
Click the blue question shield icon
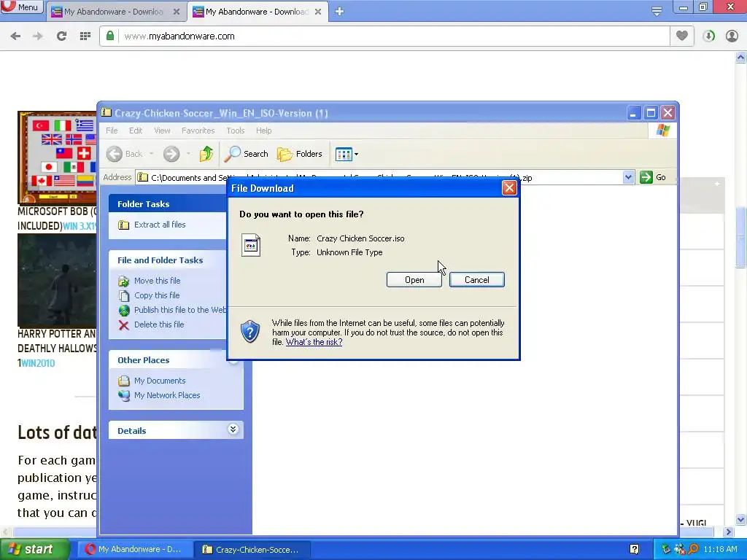(x=250, y=332)
